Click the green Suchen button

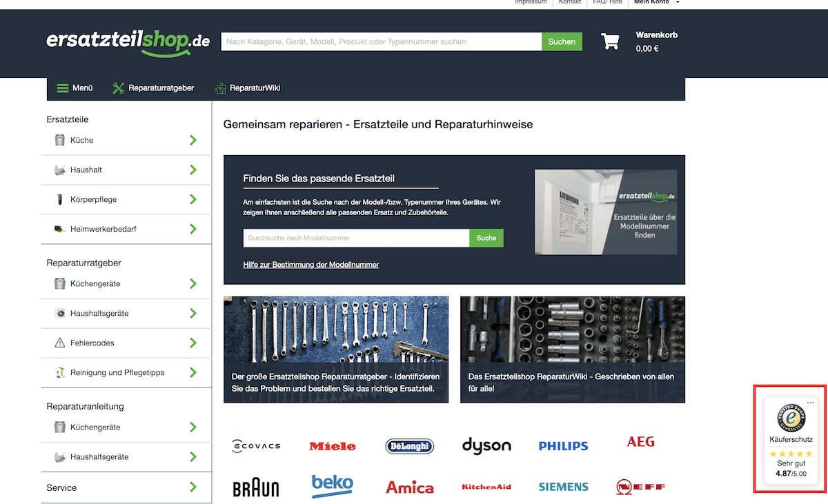562,41
